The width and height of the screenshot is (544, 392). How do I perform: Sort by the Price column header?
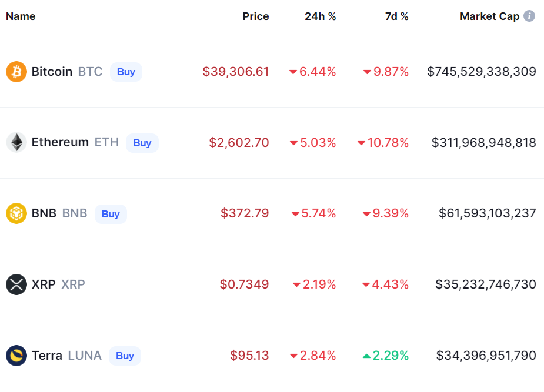click(256, 16)
